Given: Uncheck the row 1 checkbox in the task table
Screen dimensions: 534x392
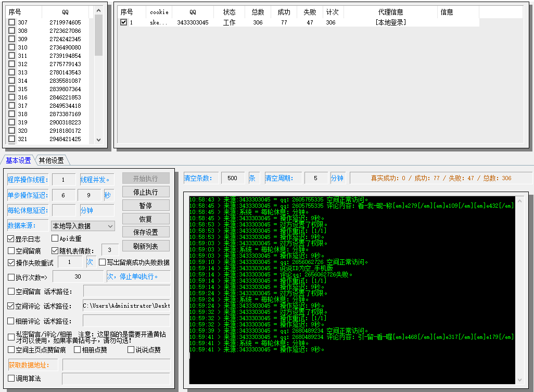Looking at the screenshot, I should click(123, 22).
